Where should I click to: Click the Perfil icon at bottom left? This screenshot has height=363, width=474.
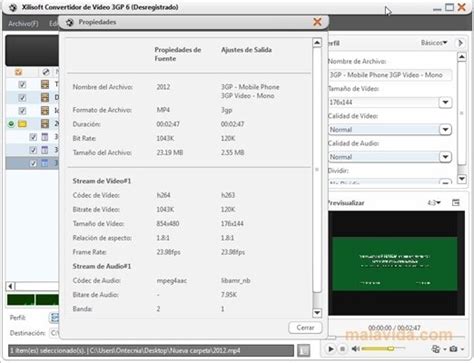pyautogui.click(x=54, y=318)
